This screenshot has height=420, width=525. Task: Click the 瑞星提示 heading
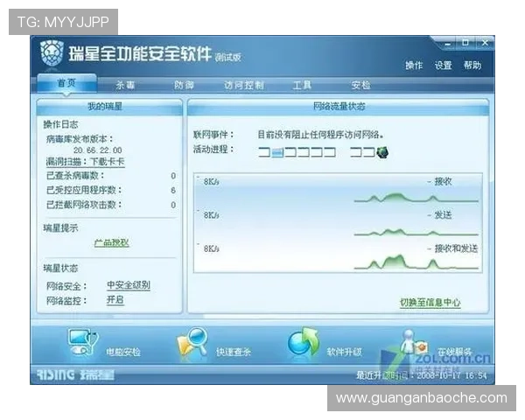(x=60, y=228)
